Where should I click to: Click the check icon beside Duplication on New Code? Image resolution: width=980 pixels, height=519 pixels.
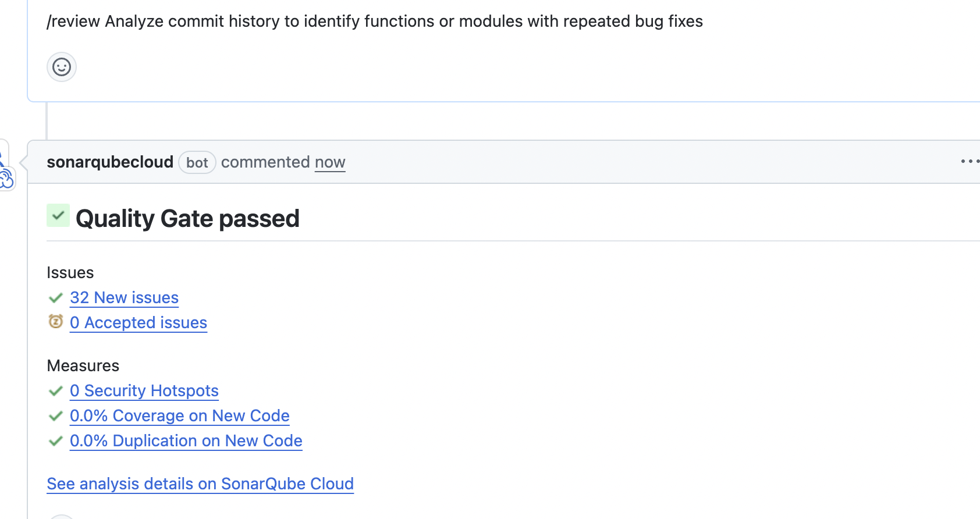[55, 440]
